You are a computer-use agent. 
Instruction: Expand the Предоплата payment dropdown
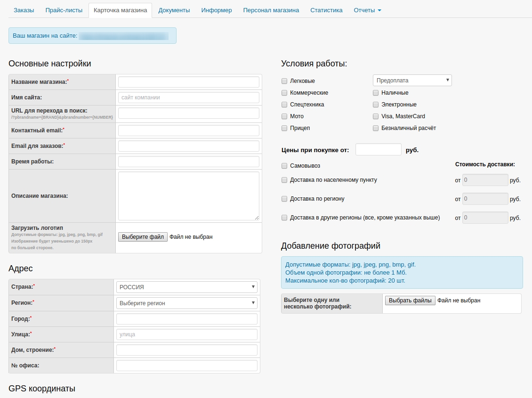[x=412, y=81]
